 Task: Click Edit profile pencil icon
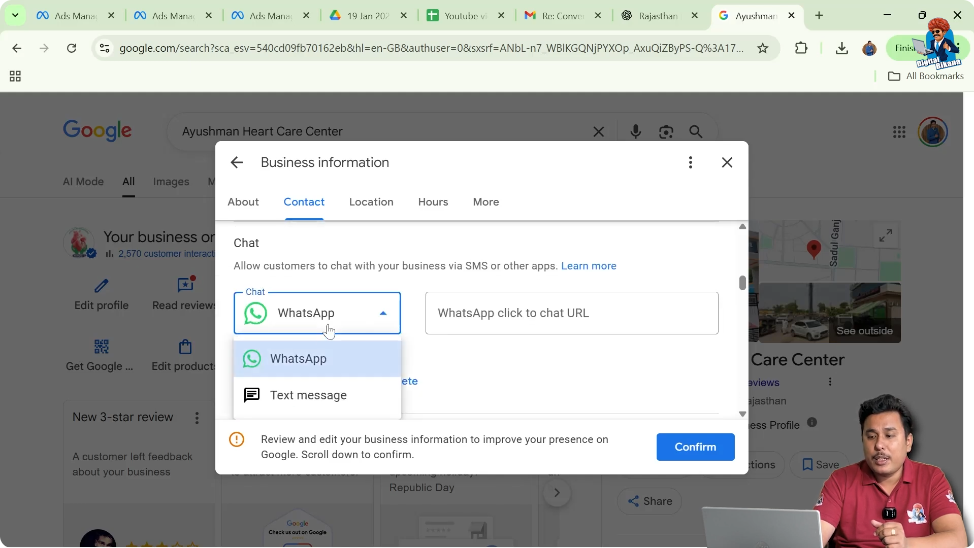pyautogui.click(x=101, y=286)
